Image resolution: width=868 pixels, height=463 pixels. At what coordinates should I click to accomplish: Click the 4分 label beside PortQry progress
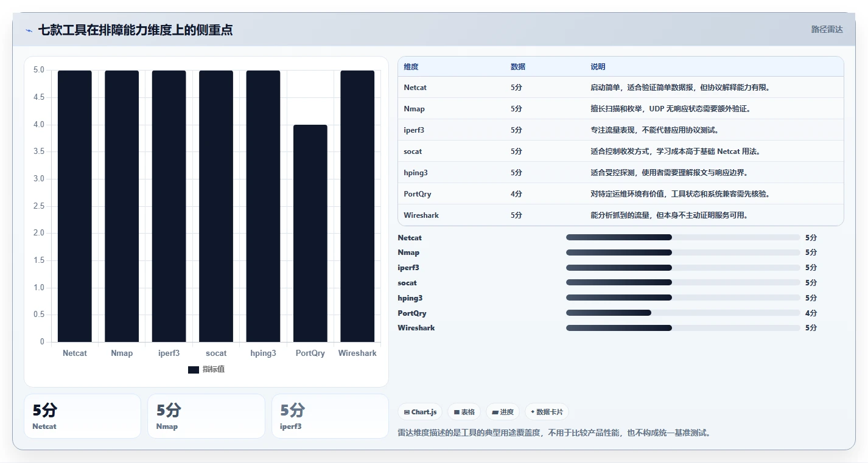pyautogui.click(x=811, y=313)
